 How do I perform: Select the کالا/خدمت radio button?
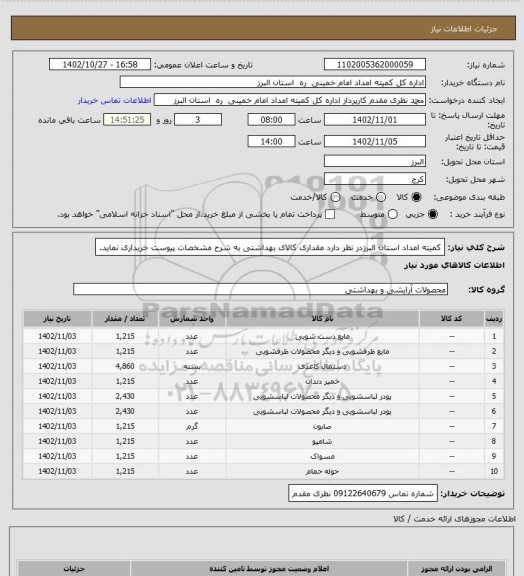click(335, 197)
